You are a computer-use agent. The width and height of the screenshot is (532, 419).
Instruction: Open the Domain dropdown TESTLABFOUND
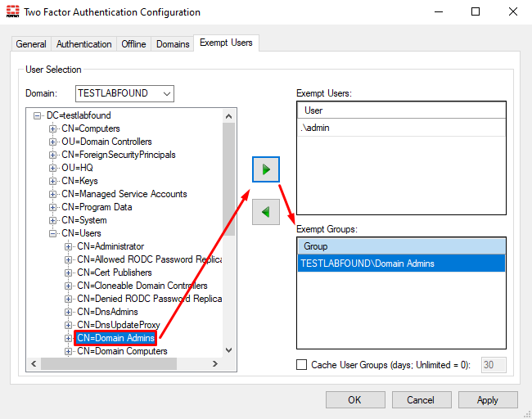click(124, 93)
